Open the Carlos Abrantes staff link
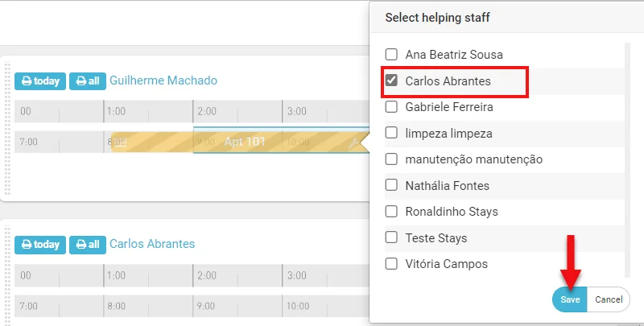 (152, 244)
